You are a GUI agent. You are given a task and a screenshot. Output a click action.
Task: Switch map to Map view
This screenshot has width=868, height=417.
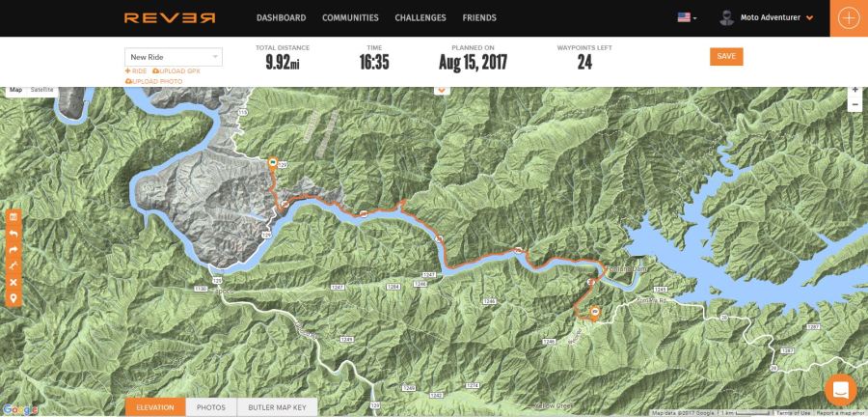[x=16, y=90]
